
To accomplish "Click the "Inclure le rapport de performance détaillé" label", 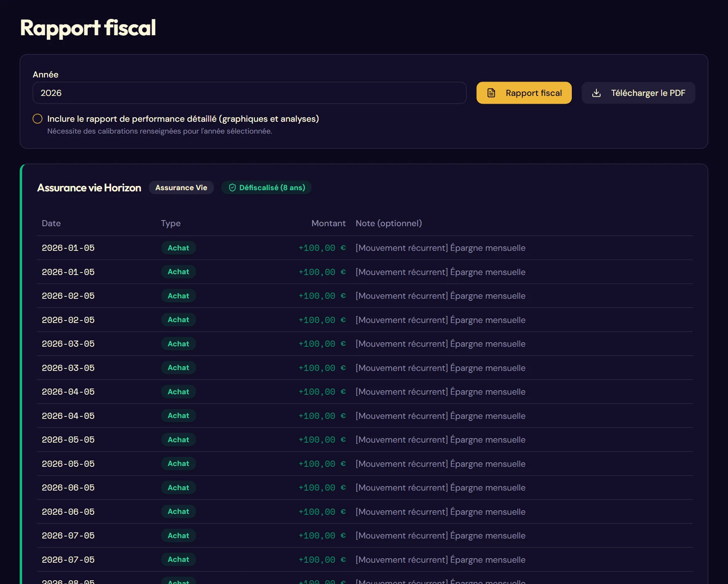I will pos(183,119).
